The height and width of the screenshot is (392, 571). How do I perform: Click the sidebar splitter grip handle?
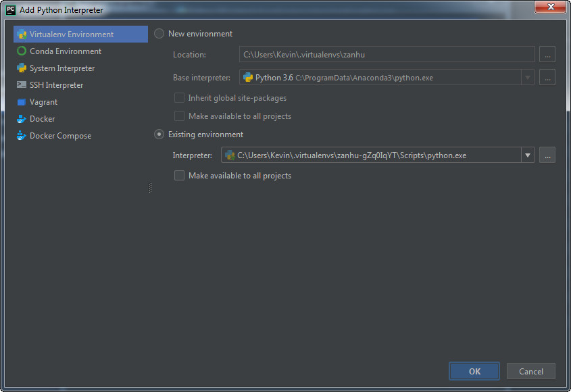[x=151, y=188]
